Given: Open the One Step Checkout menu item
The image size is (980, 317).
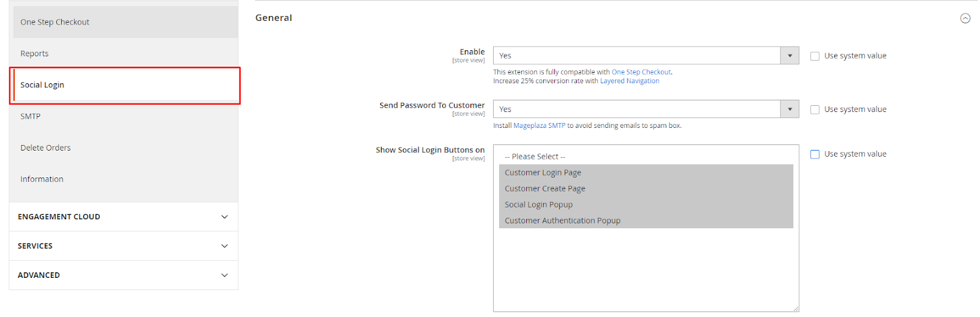Looking at the screenshot, I should click(55, 22).
